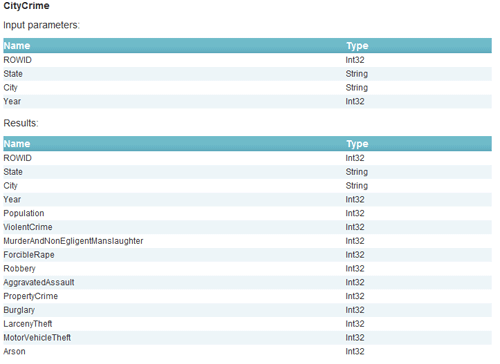Select Int32 type of Population row

click(x=355, y=213)
